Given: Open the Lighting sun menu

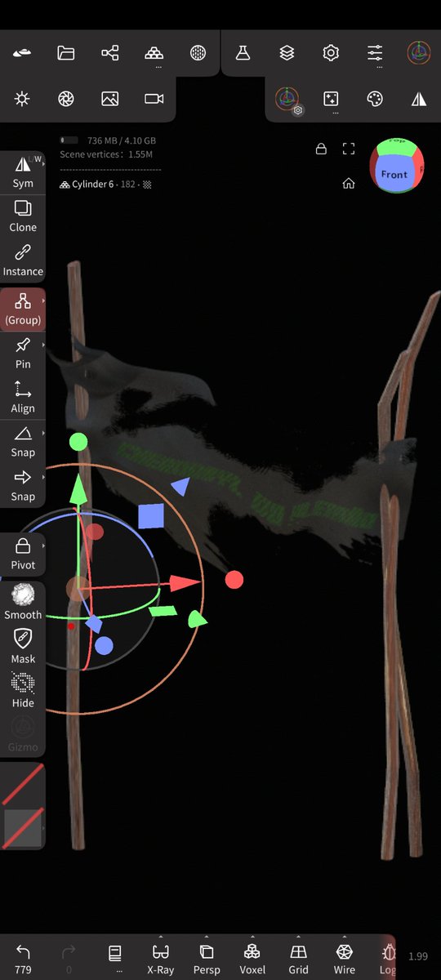Looking at the screenshot, I should coord(22,99).
